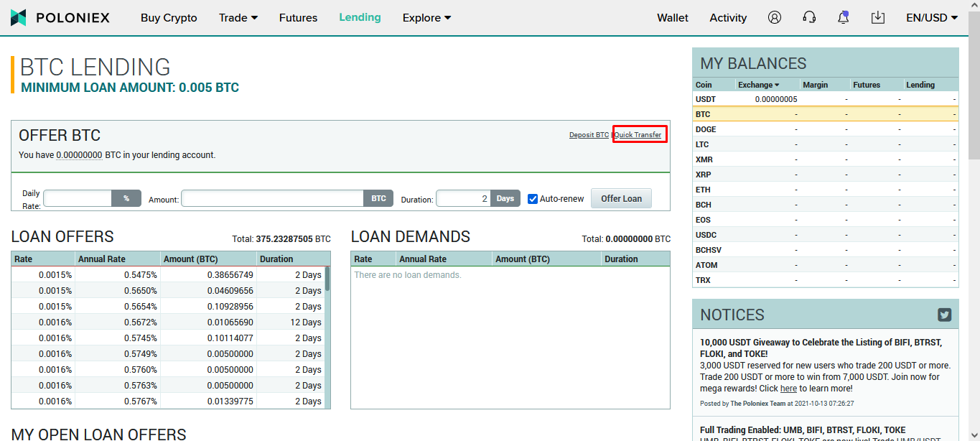
Task: Click the Futures column header in balances
Action: tap(867, 85)
